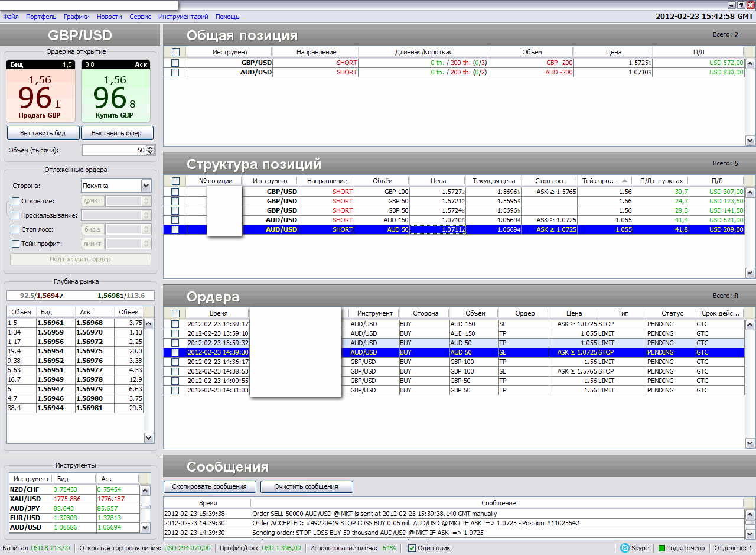Click sort arrow on Тейк про... column header
The width and height of the screenshot is (756, 555).
click(x=624, y=181)
